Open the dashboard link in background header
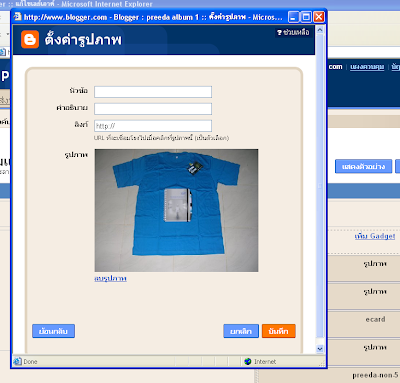Viewport: 400px width, 383px height. point(367,67)
